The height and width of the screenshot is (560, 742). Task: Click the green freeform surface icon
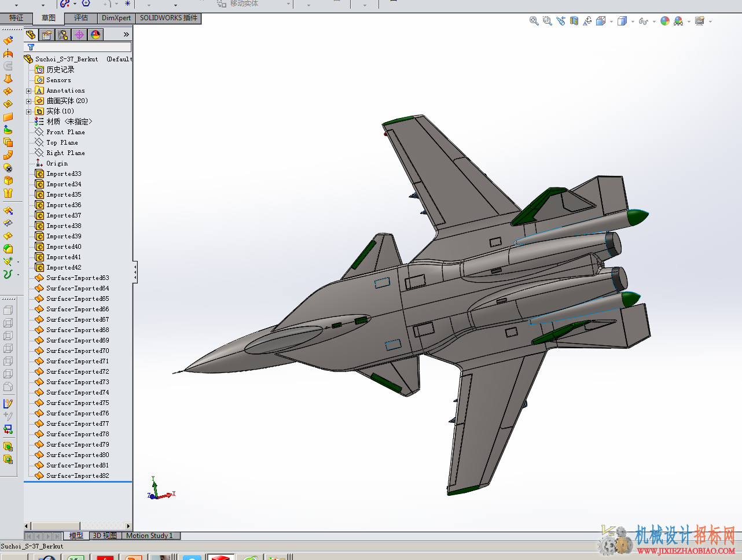[8, 130]
